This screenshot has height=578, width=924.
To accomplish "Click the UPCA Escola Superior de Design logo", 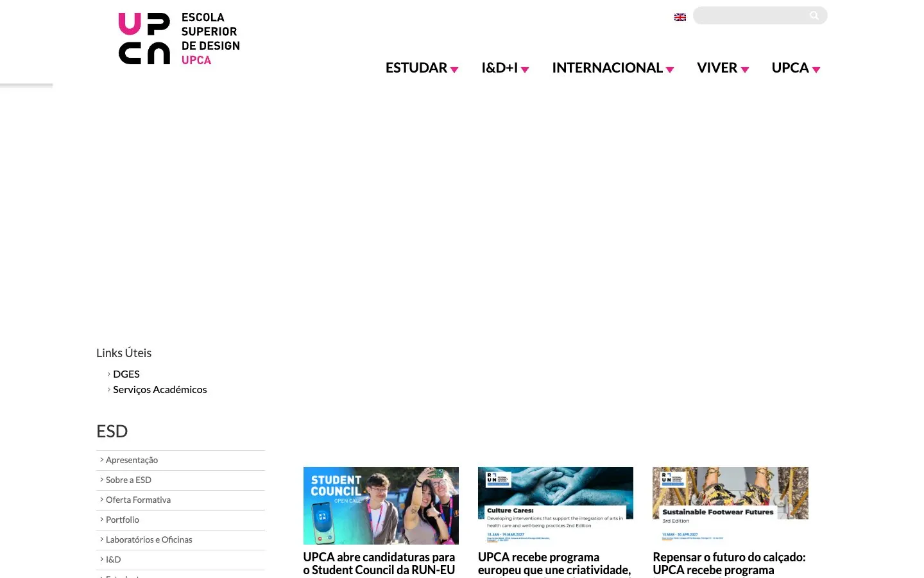I will click(179, 39).
